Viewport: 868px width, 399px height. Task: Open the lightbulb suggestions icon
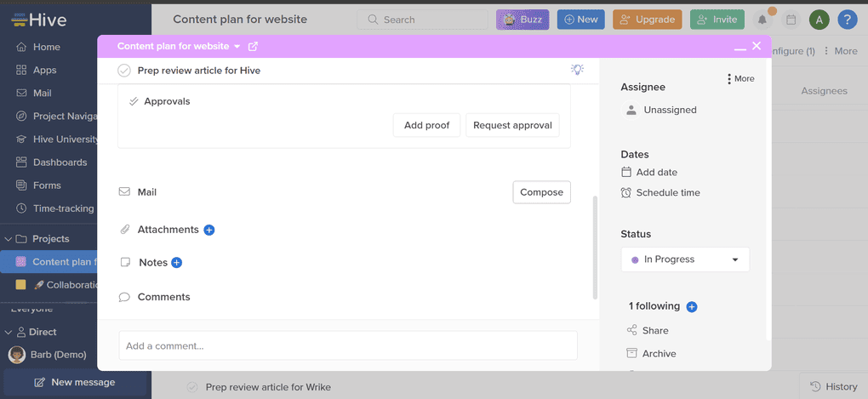coord(577,69)
